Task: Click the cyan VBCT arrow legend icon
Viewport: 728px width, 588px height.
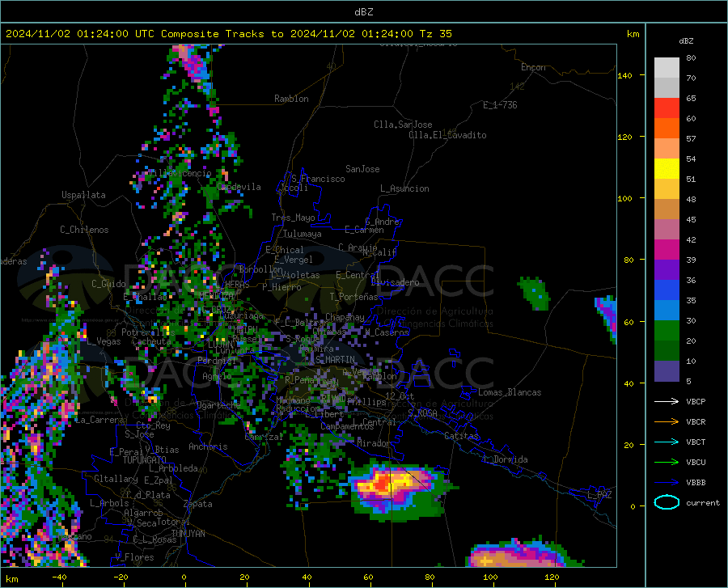Action: [667, 442]
